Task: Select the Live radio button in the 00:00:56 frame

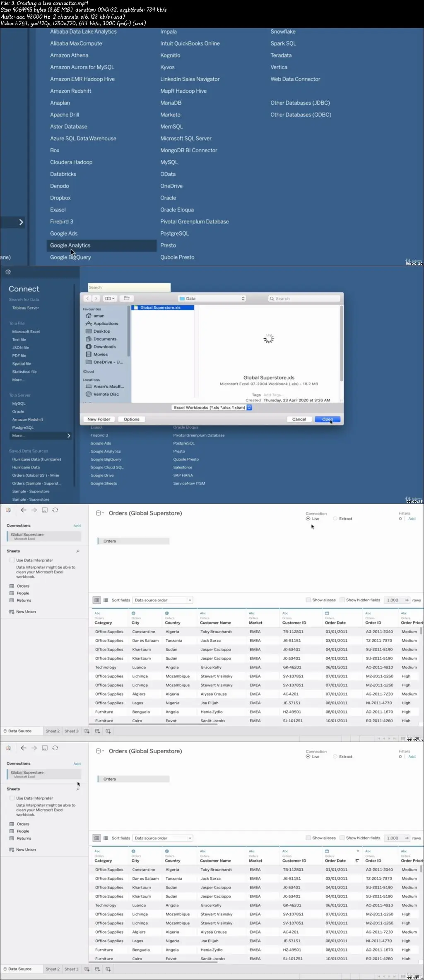Action: tap(308, 519)
